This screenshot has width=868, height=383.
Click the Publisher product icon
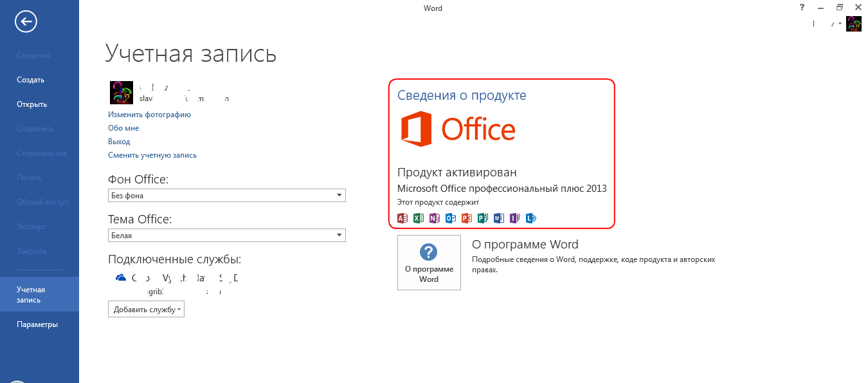[x=483, y=218]
